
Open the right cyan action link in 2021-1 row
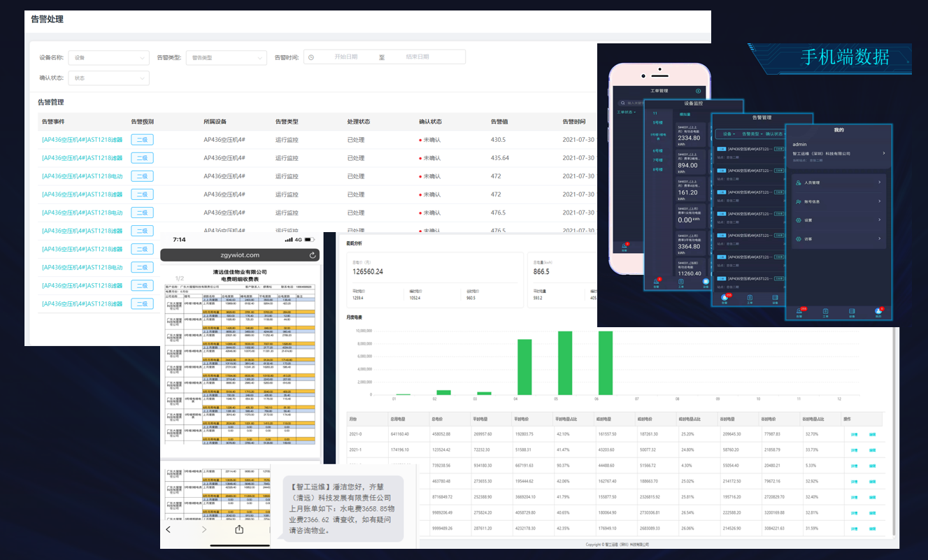click(872, 450)
